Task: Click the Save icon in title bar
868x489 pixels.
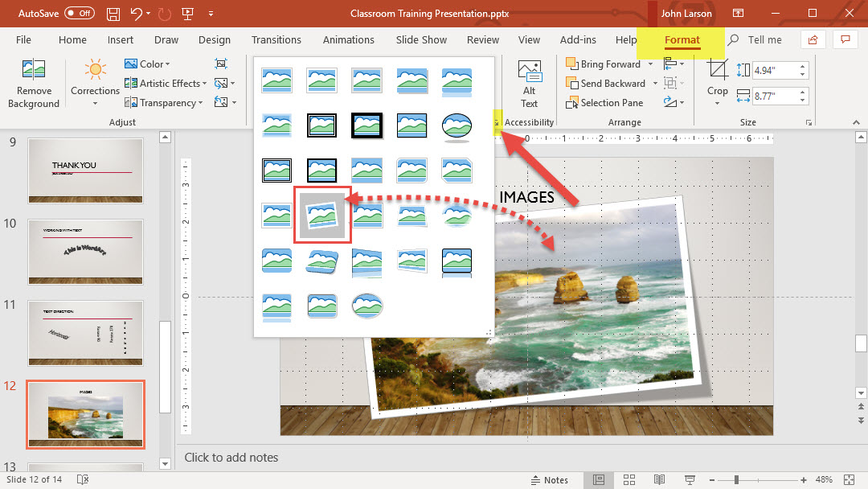Action: (x=113, y=14)
